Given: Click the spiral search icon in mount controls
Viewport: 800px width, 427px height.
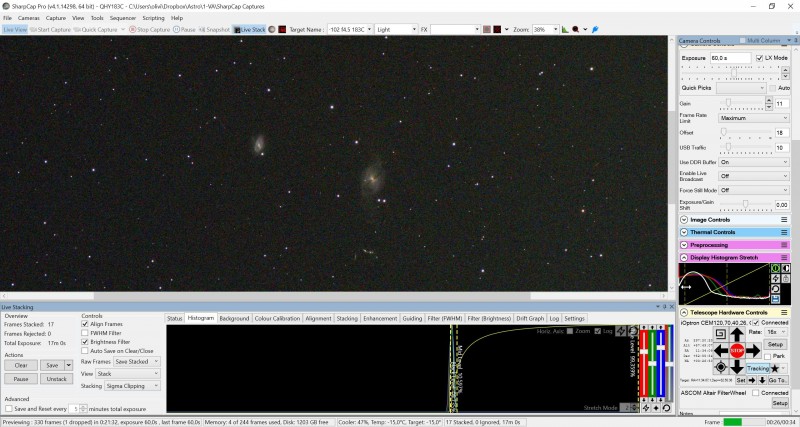Looking at the screenshot, I should click(x=720, y=335).
